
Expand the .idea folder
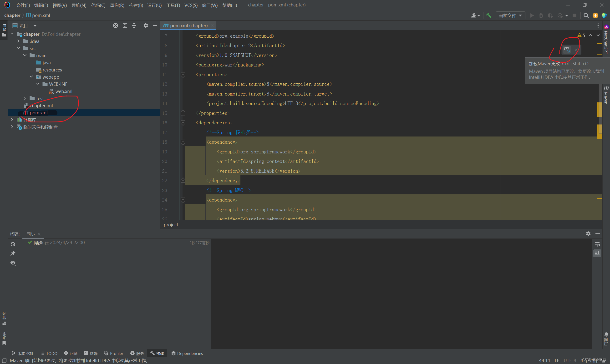point(18,41)
